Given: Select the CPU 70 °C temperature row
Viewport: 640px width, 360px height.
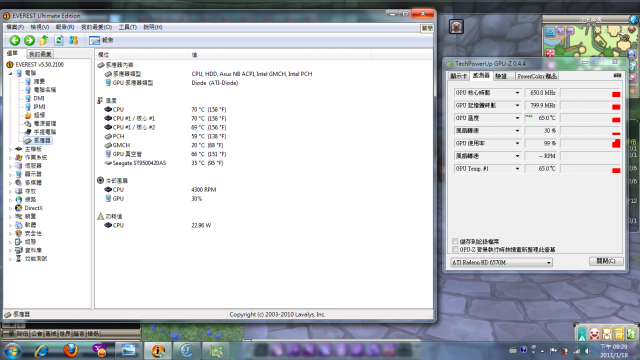Looking at the screenshot, I should coord(264,109).
